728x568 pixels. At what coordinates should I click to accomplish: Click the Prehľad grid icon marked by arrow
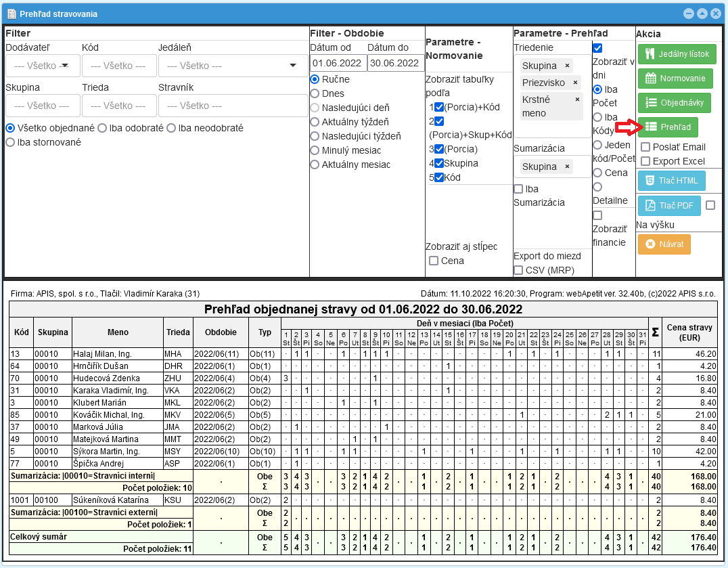pyautogui.click(x=653, y=127)
